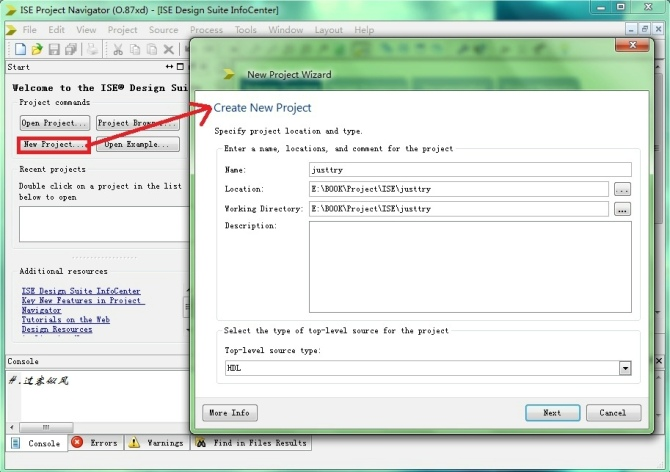This screenshot has height=472, width=670.
Task: Open the View menu
Action: (x=86, y=30)
